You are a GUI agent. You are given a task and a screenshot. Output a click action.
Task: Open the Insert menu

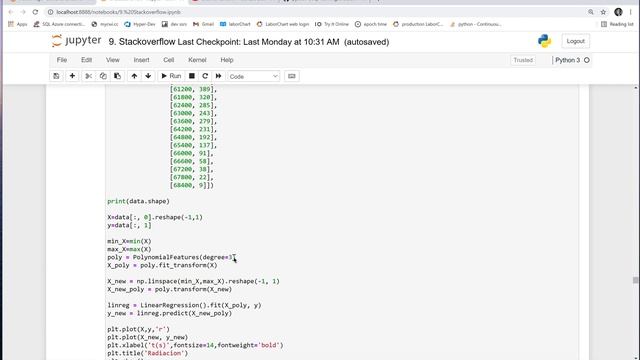pos(141,60)
